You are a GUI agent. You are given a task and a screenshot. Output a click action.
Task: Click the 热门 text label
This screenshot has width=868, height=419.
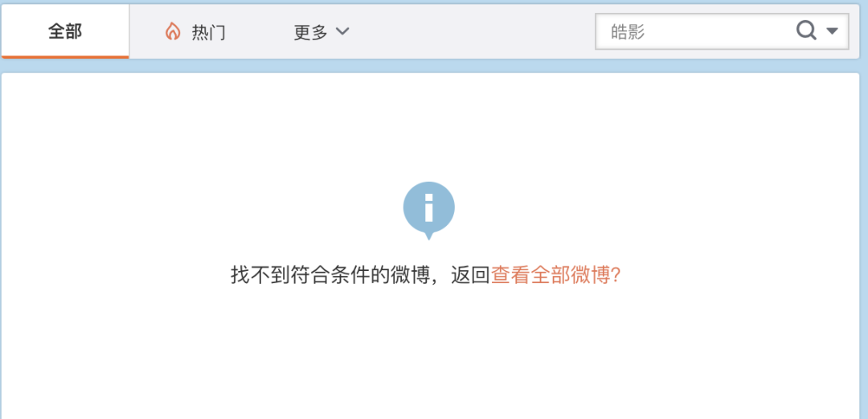tap(209, 32)
